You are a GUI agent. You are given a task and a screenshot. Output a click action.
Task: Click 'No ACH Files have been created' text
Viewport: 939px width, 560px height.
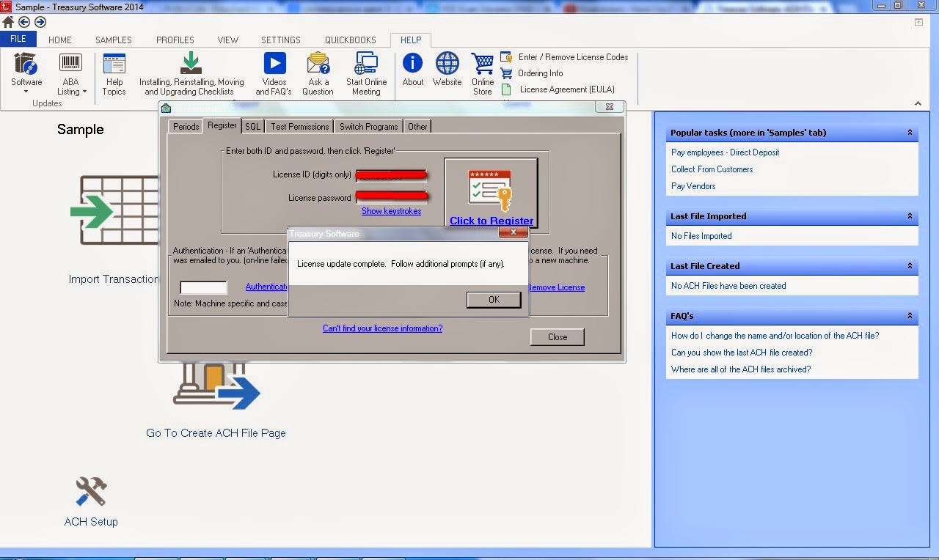click(728, 286)
